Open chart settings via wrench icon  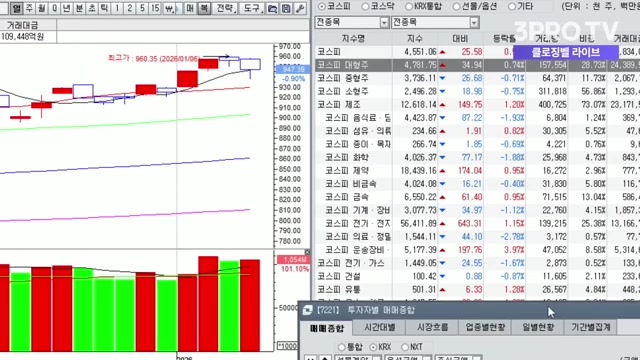pyautogui.click(x=300, y=8)
